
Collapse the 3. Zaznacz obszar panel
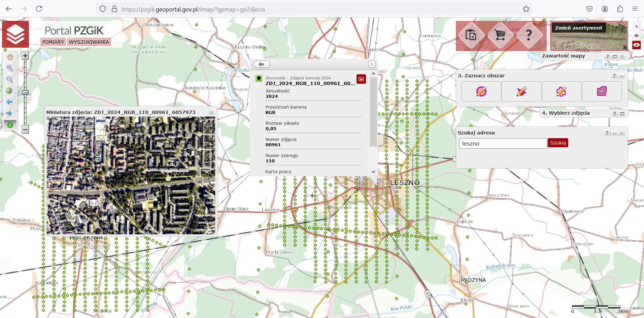tap(621, 76)
